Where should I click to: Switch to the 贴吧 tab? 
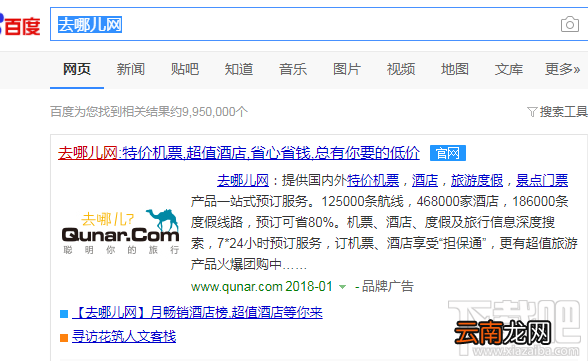pos(184,69)
